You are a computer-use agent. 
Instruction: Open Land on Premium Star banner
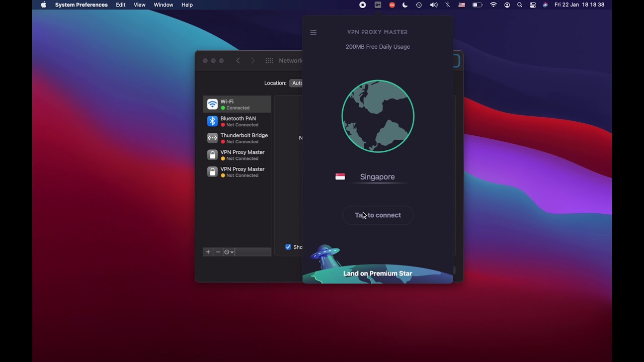377,274
